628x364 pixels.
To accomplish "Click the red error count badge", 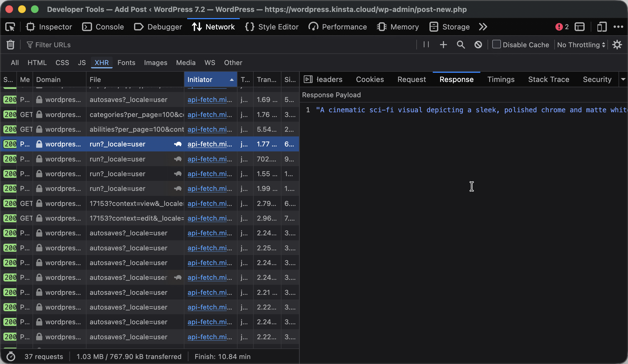I will (x=562, y=27).
